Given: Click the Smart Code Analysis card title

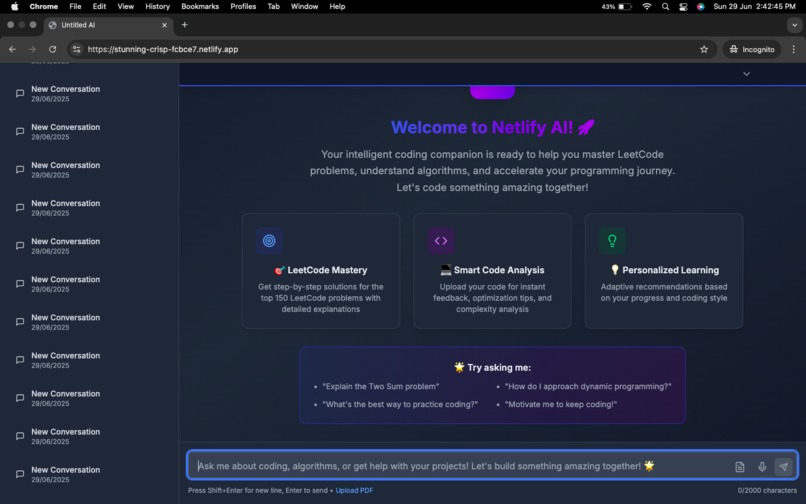Looking at the screenshot, I should [492, 270].
